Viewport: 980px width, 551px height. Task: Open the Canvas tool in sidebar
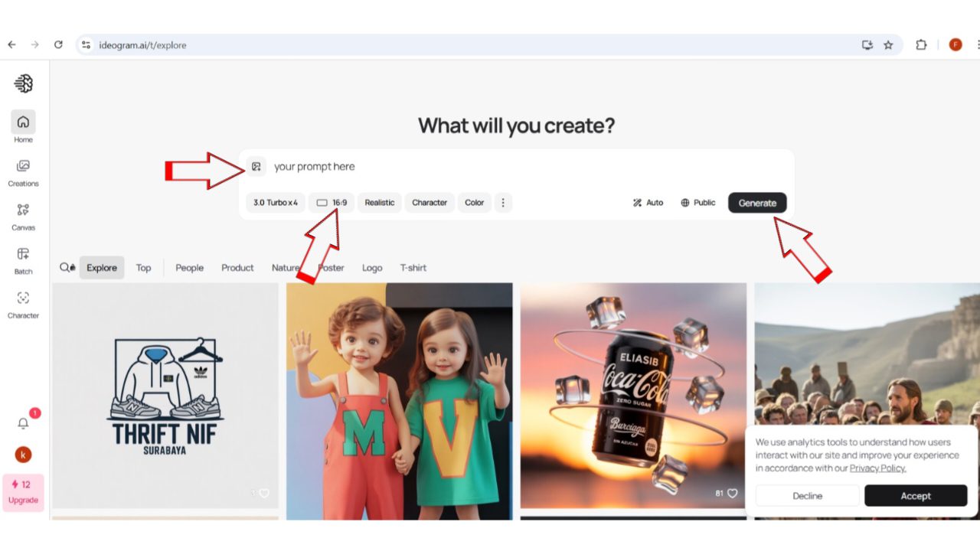pos(23,210)
